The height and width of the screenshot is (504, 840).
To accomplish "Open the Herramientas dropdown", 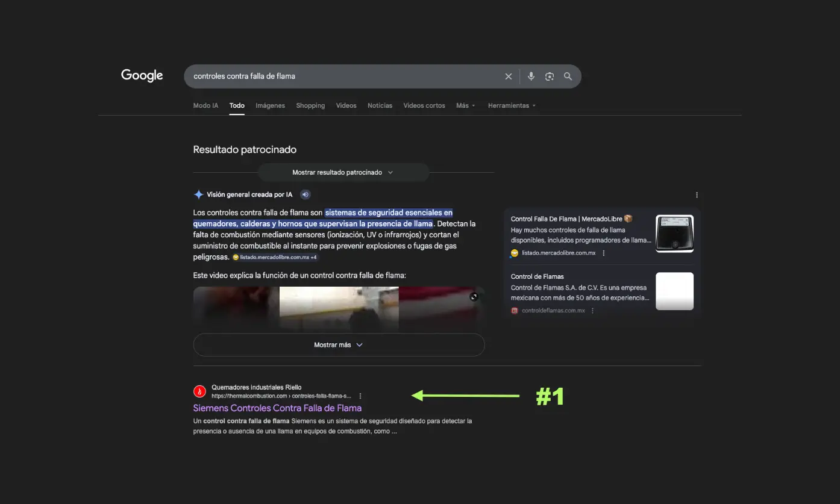I will 512,105.
